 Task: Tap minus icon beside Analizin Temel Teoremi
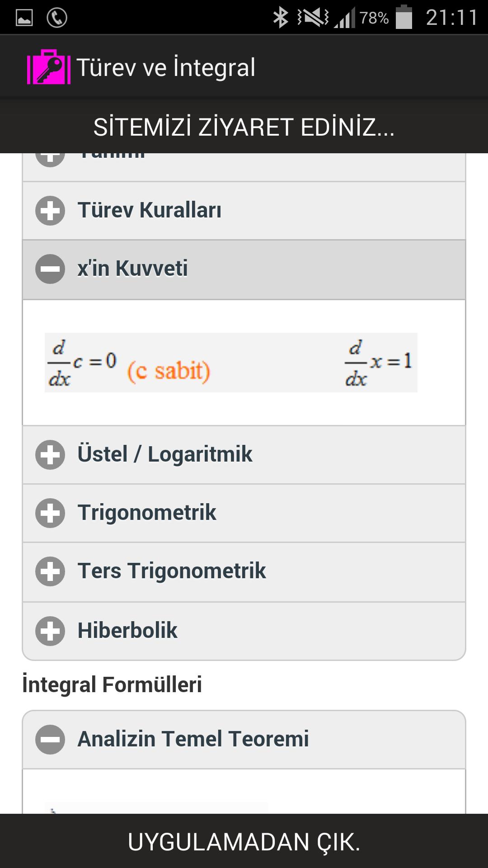[50, 740]
